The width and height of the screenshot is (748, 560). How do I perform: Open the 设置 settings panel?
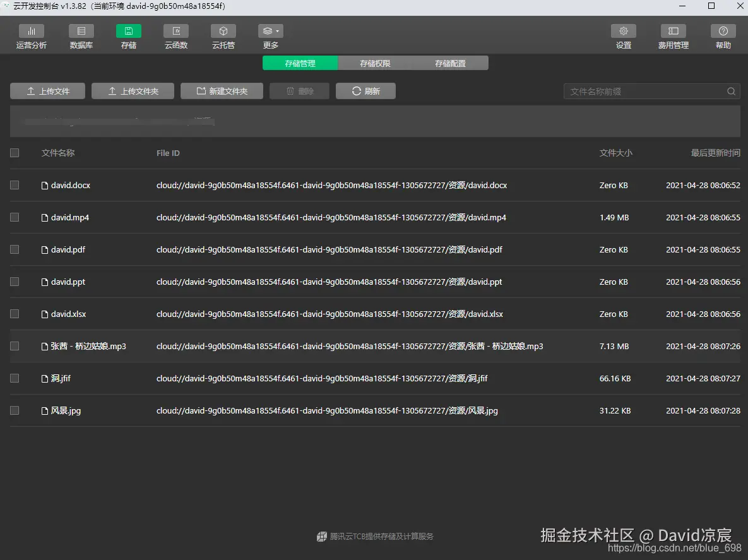click(623, 36)
